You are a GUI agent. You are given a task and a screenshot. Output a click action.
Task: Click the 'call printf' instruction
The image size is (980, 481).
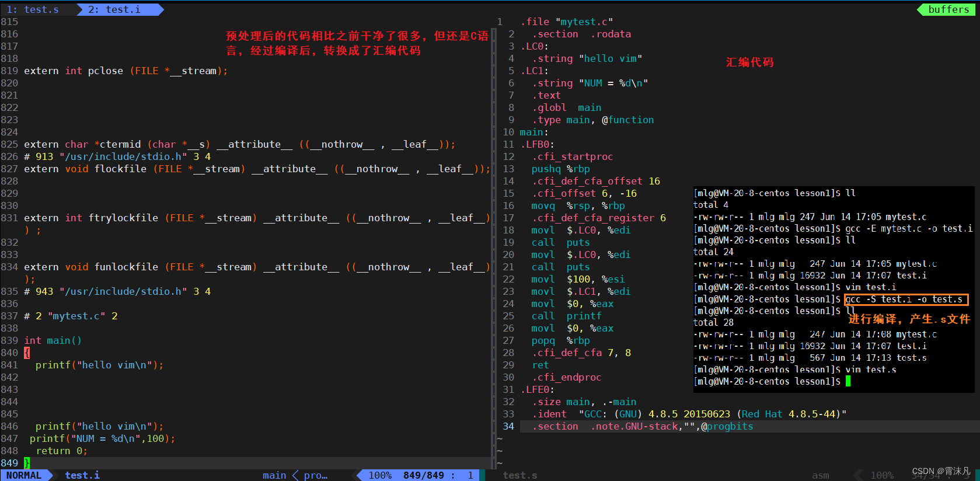click(x=566, y=316)
